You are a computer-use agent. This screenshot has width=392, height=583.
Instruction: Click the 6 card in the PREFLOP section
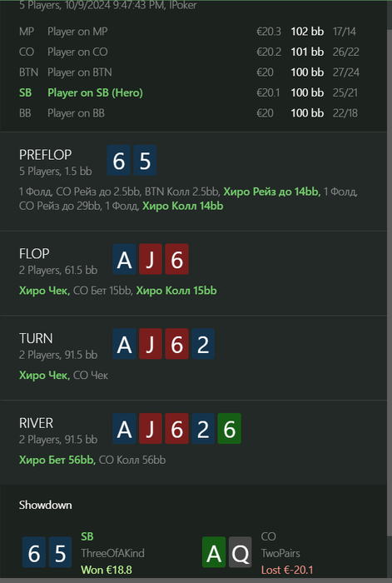[119, 160]
